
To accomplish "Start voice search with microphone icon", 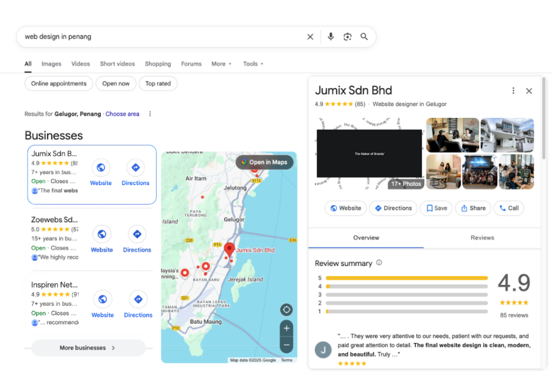I will (330, 37).
